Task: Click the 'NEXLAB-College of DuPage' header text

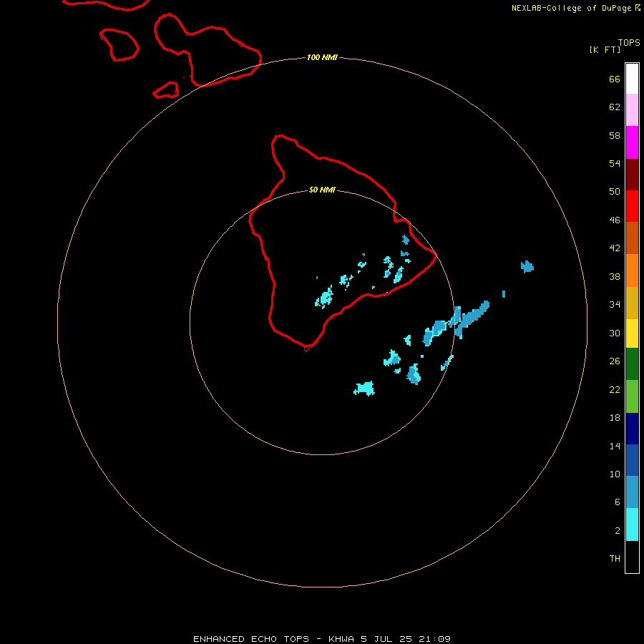Action: [x=571, y=8]
